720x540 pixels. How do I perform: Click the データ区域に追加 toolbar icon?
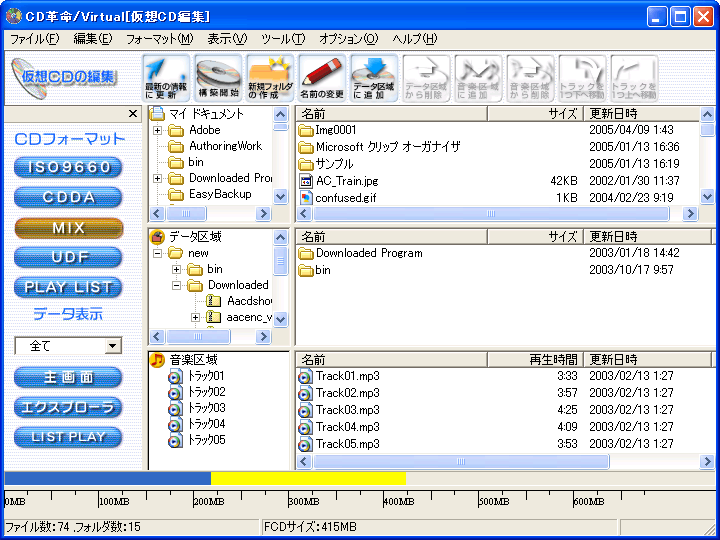point(374,78)
